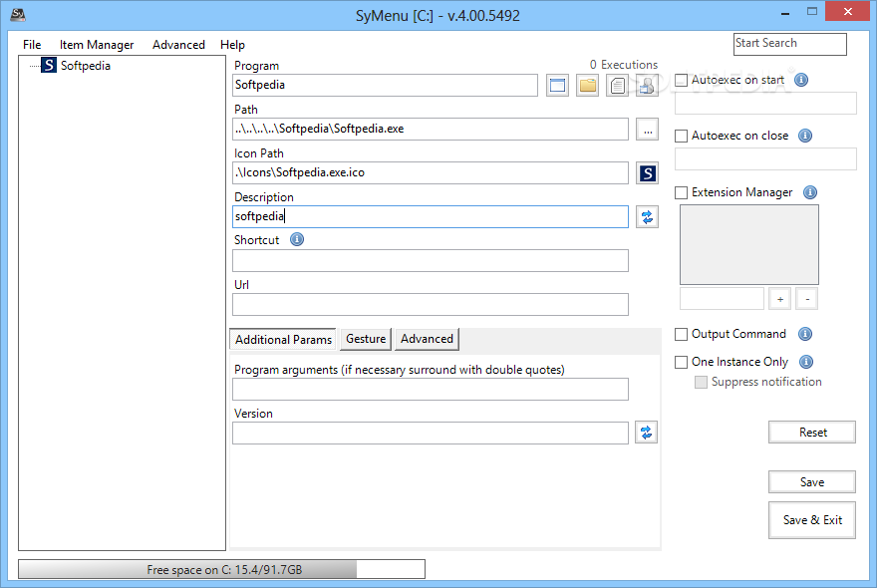Enable the Output Command checkbox
The width and height of the screenshot is (877, 588).
click(682, 334)
